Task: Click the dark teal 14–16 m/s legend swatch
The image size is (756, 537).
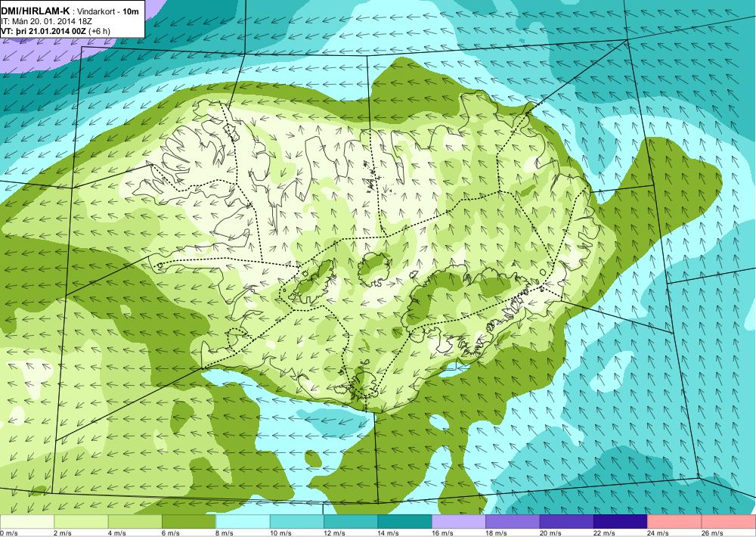Action: tap(405, 522)
